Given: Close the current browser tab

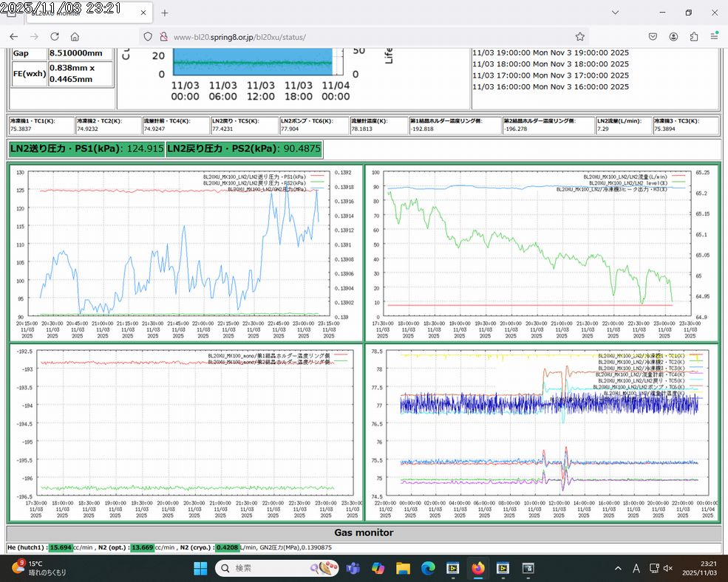Looking at the screenshot, I should 141,13.
